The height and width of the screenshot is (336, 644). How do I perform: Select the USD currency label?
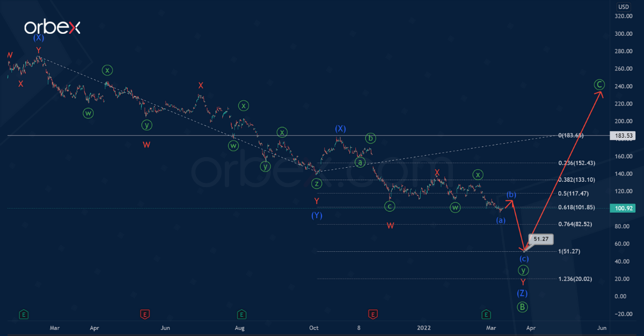click(623, 7)
